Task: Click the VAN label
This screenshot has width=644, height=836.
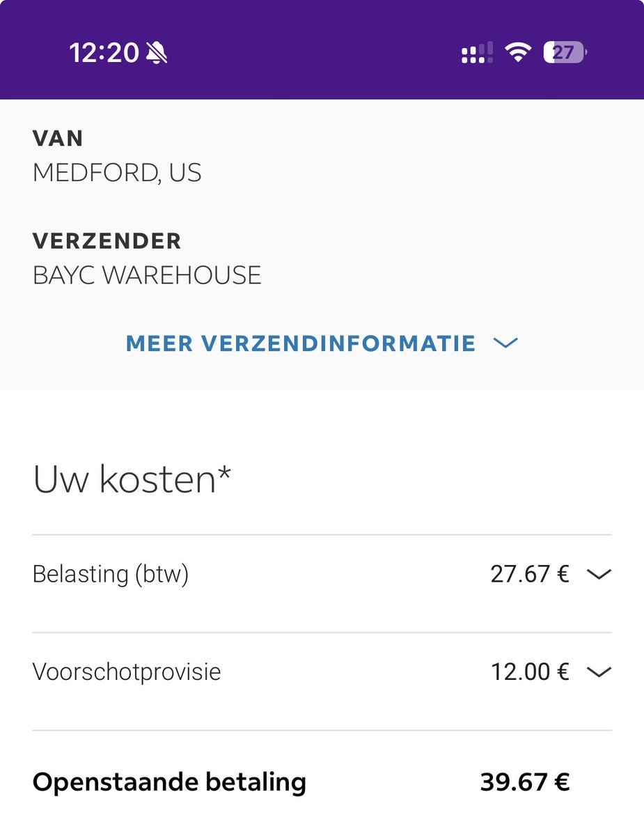Action: click(58, 139)
